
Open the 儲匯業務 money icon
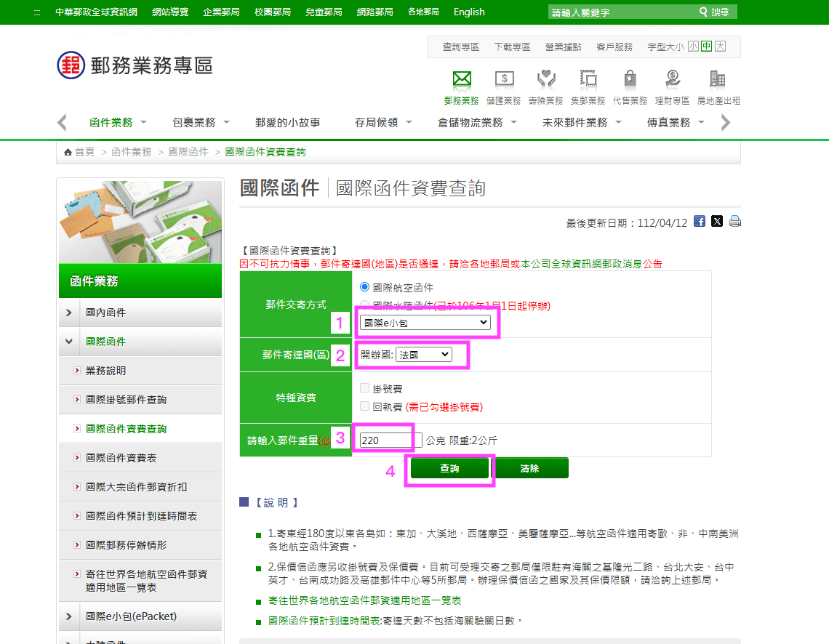coord(504,79)
